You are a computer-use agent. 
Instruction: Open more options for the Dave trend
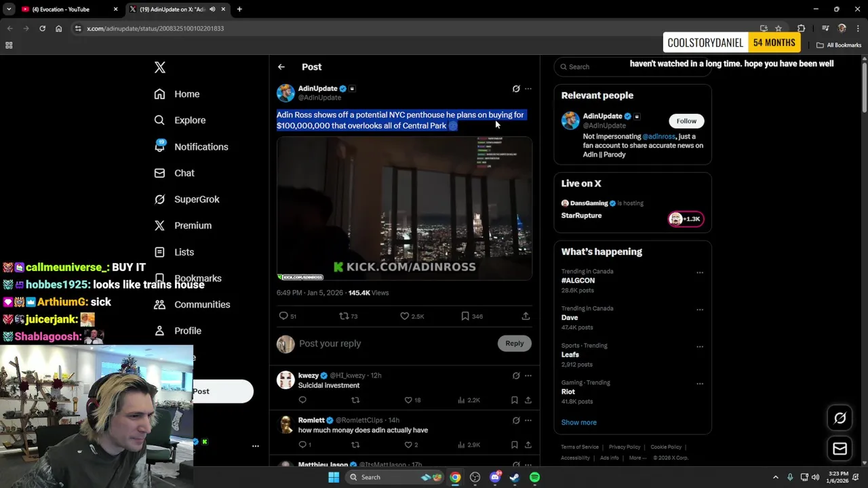tap(699, 310)
